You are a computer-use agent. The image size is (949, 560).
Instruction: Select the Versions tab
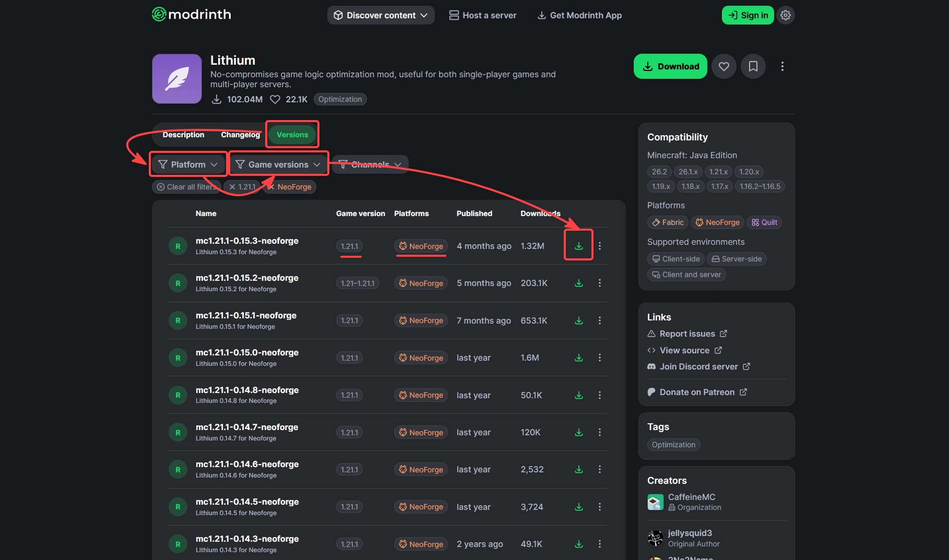(x=292, y=135)
